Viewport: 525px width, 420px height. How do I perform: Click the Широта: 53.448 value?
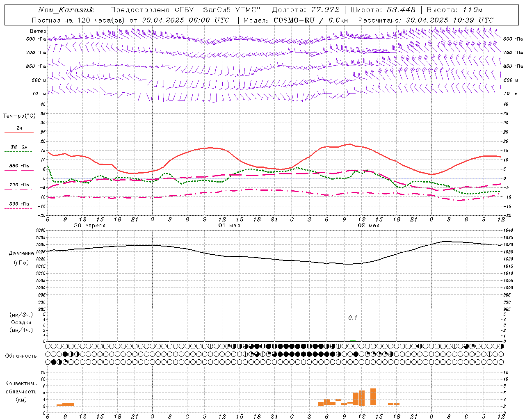pyautogui.click(x=383, y=10)
